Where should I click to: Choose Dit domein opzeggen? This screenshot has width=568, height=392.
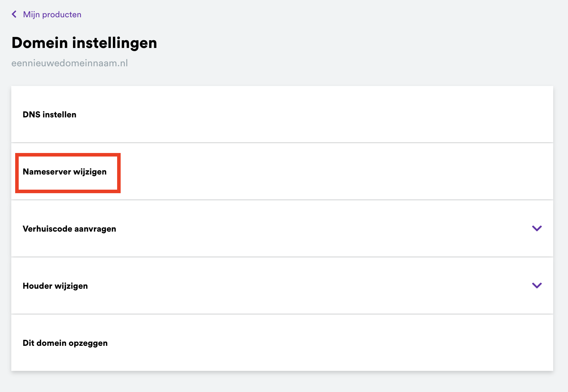(65, 343)
